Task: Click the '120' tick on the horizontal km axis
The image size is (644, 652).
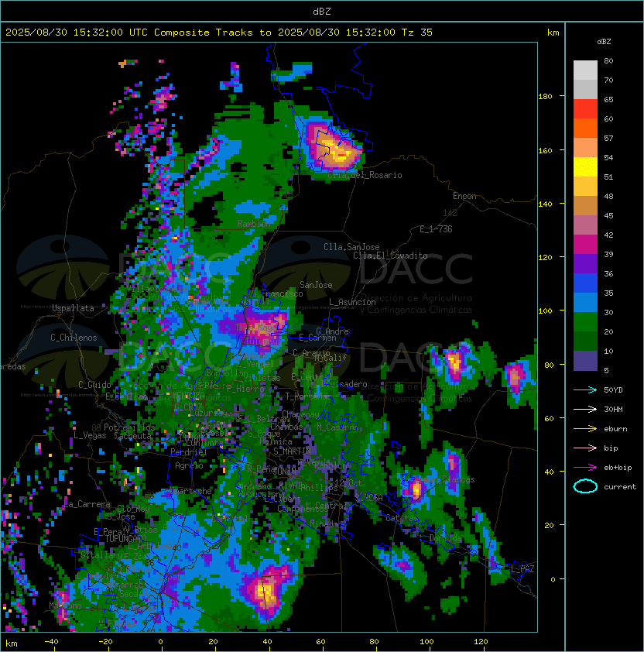Action: coord(481,642)
